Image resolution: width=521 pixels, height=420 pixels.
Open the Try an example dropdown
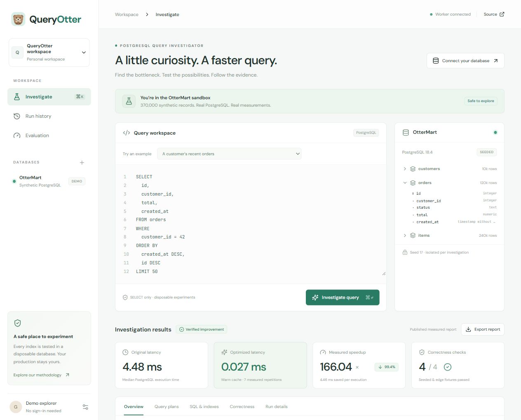point(229,154)
